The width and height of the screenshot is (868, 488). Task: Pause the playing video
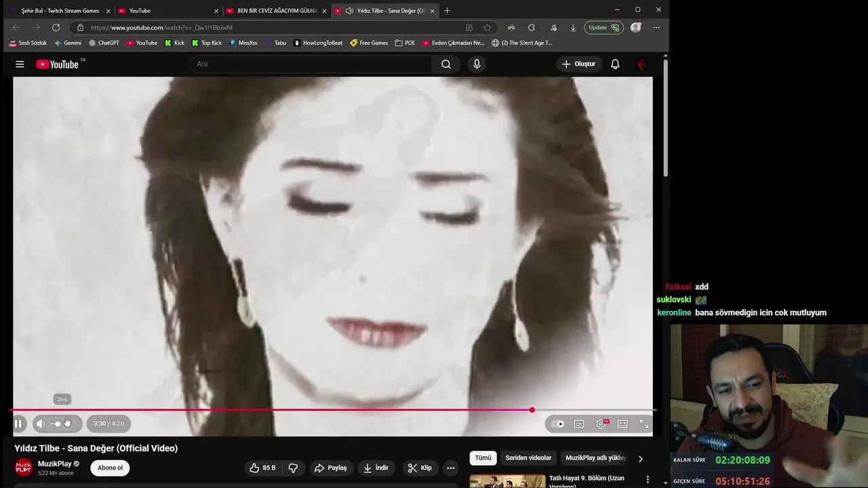coord(18,424)
